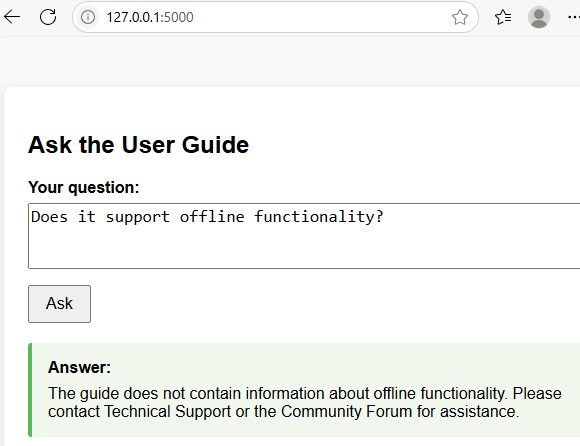Add this page to favorites with star
The width and height of the screenshot is (580, 446).
pyautogui.click(x=460, y=17)
